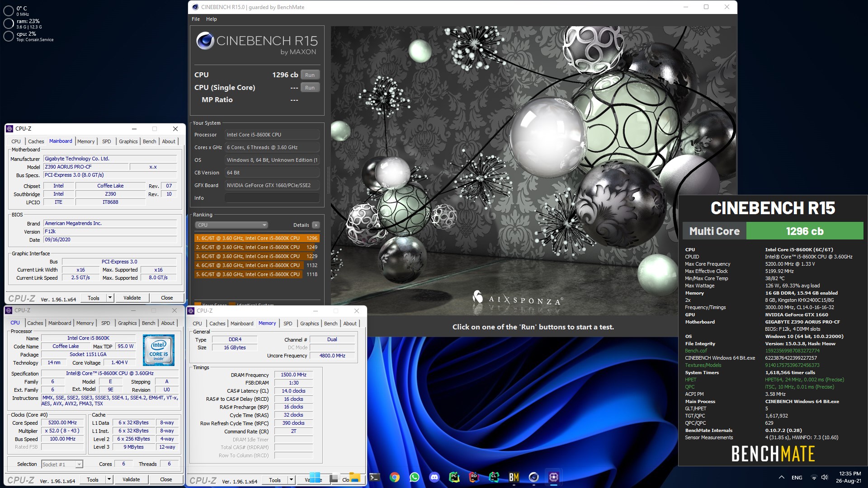
Task: Select ranking entry 3 scoring 1229
Action: [x=257, y=256]
